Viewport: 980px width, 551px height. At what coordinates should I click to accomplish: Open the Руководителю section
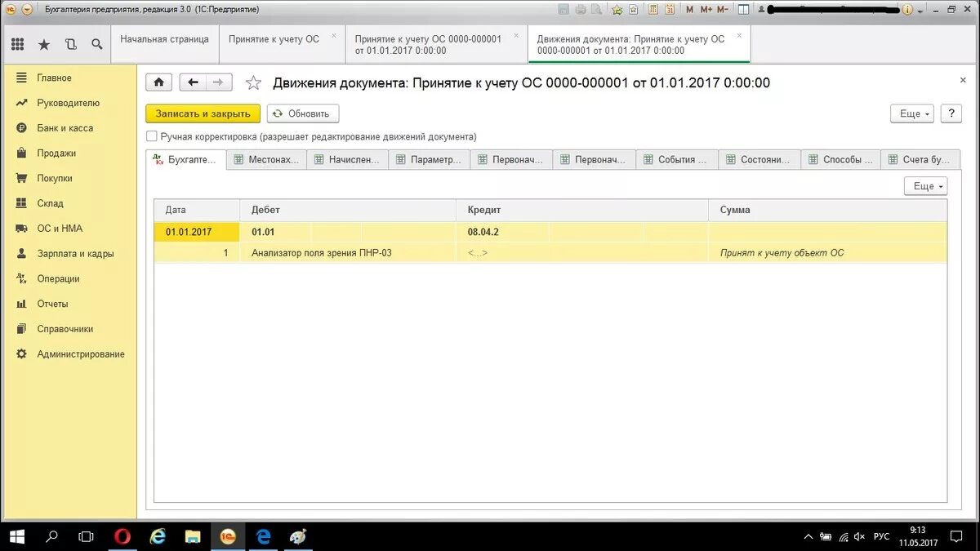68,103
